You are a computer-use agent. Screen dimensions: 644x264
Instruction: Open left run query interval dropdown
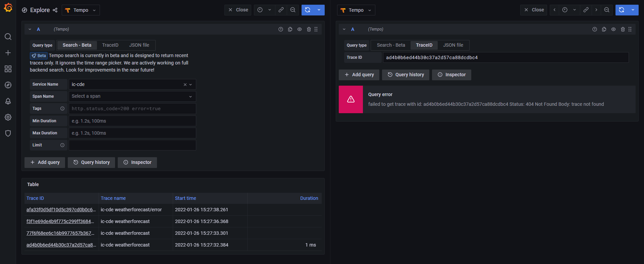pos(319,10)
